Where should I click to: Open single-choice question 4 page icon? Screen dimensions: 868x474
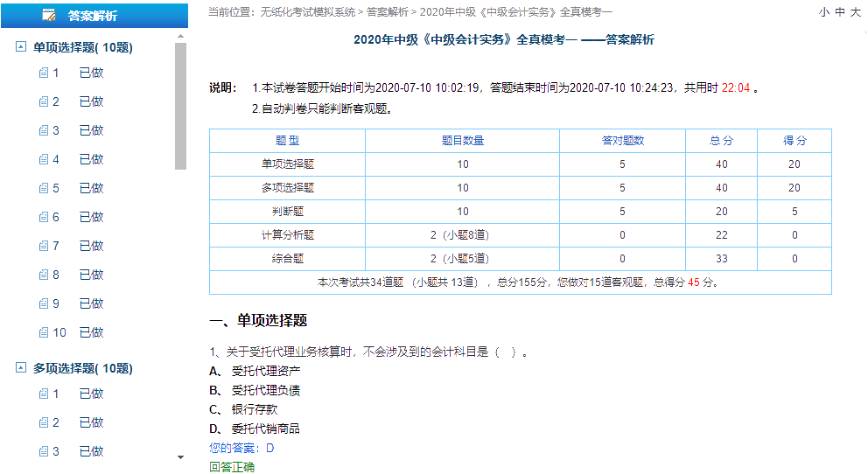(44, 159)
